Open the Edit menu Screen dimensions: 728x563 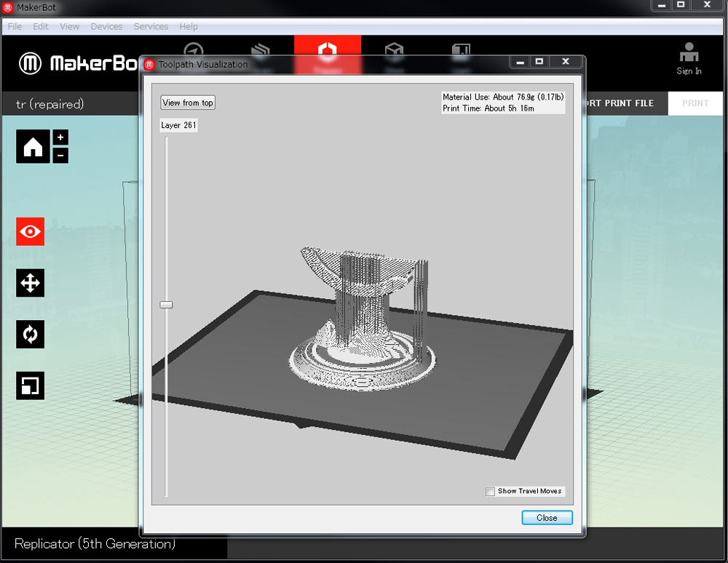(x=41, y=26)
